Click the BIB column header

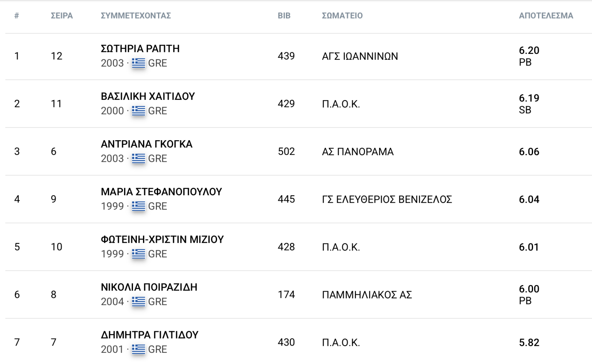tap(284, 16)
